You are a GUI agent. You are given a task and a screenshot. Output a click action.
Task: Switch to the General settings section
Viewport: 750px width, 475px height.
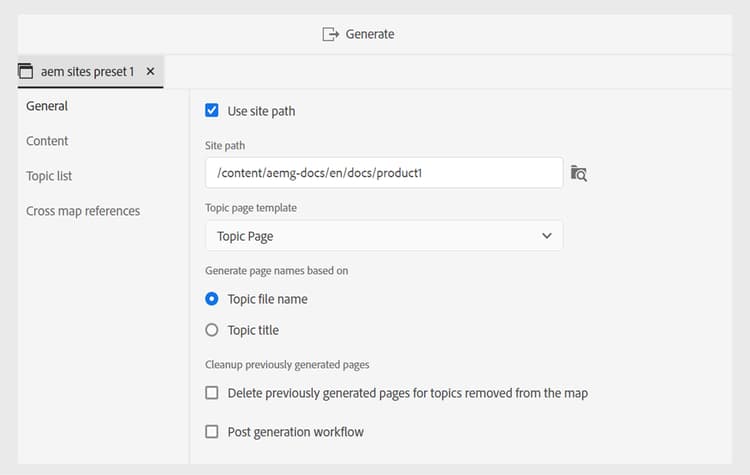47,106
